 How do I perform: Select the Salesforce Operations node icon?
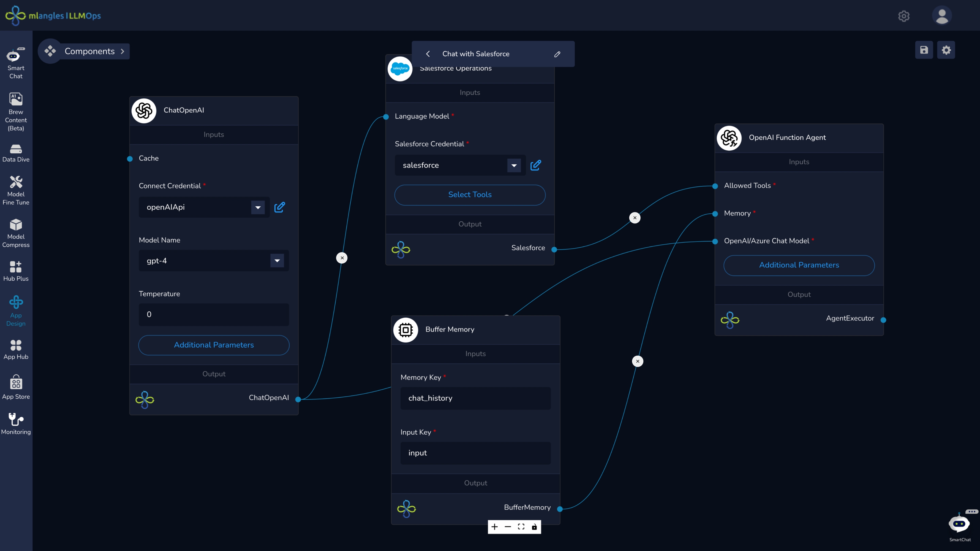pyautogui.click(x=400, y=69)
